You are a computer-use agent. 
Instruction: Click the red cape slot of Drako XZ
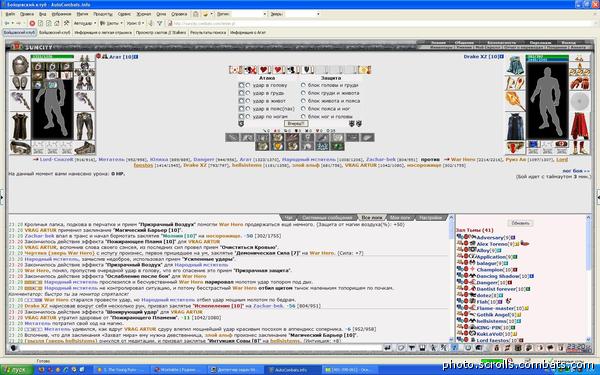(x=579, y=126)
